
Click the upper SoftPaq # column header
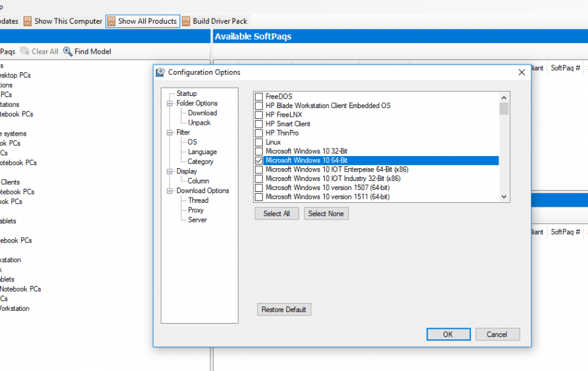565,68
